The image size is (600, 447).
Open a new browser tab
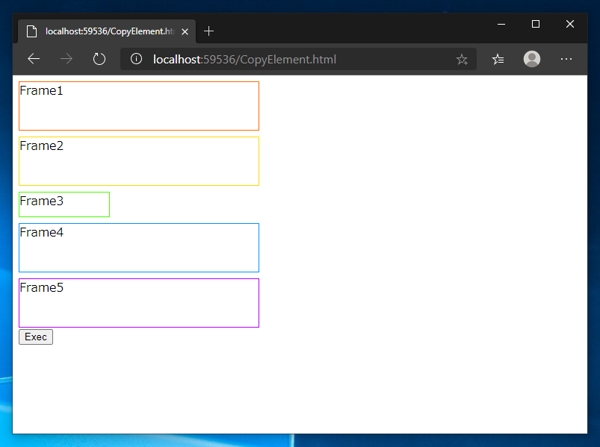tap(209, 31)
